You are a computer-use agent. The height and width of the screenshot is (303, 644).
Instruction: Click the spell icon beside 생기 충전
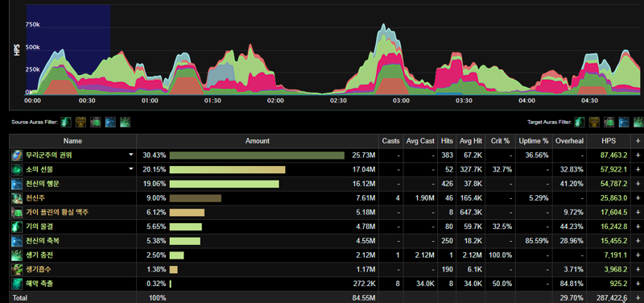(17, 255)
